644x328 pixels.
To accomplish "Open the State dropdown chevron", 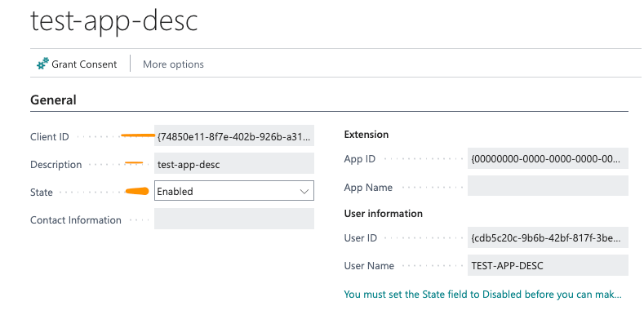I will tap(304, 191).
